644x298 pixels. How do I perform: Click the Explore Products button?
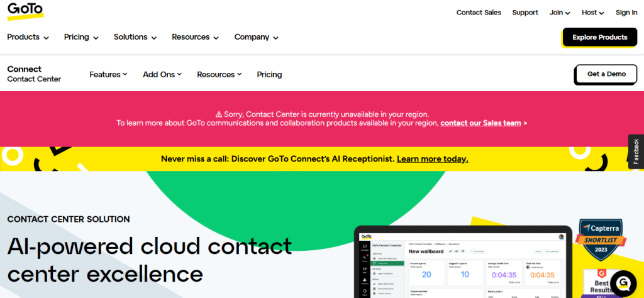point(599,37)
